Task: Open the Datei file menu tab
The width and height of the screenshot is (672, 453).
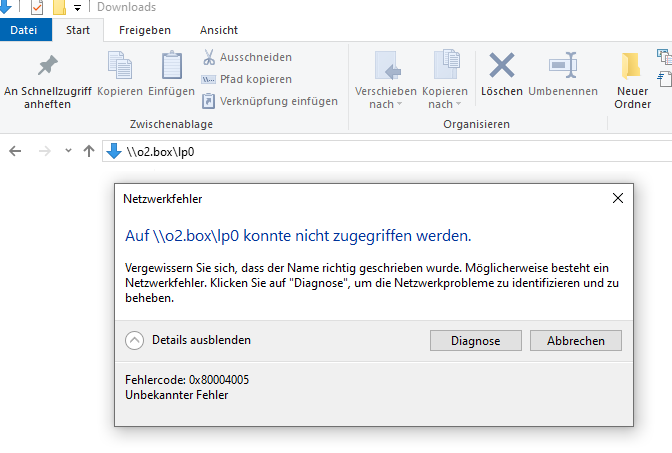Action: (24, 30)
